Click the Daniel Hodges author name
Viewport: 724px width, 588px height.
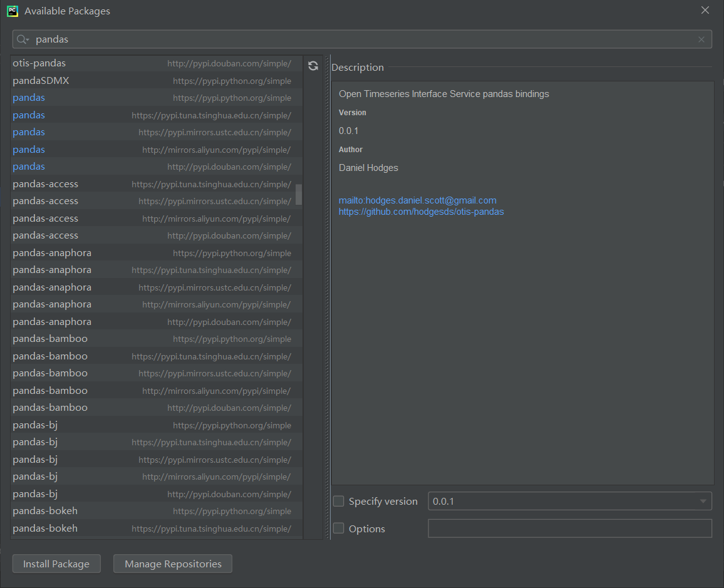(368, 168)
